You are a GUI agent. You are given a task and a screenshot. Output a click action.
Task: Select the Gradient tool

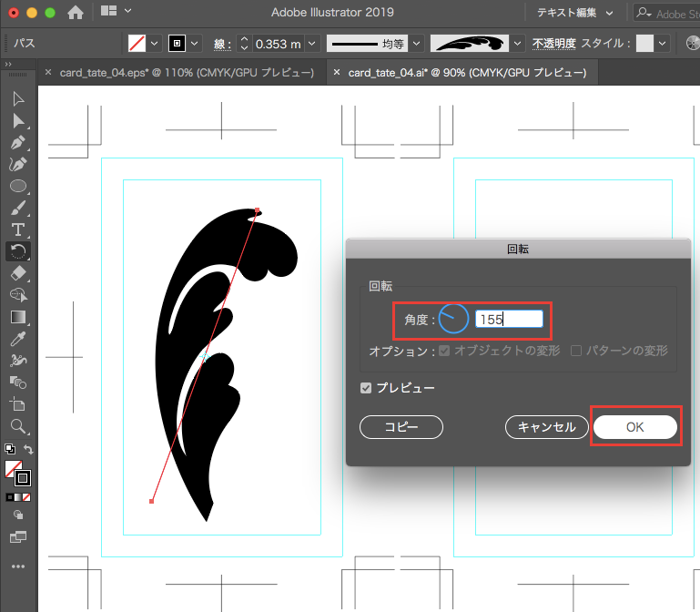pyautogui.click(x=17, y=317)
